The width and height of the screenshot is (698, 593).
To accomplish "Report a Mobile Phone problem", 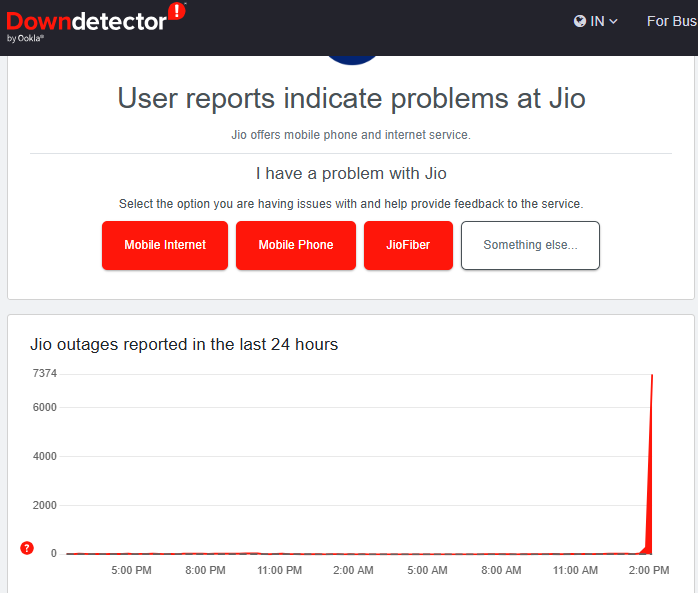I will click(296, 245).
